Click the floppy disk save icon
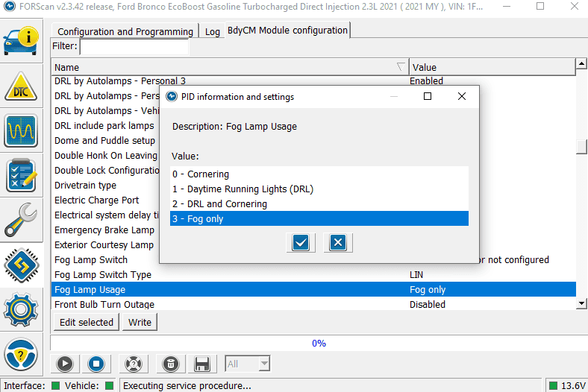588x392 pixels. pyautogui.click(x=201, y=364)
